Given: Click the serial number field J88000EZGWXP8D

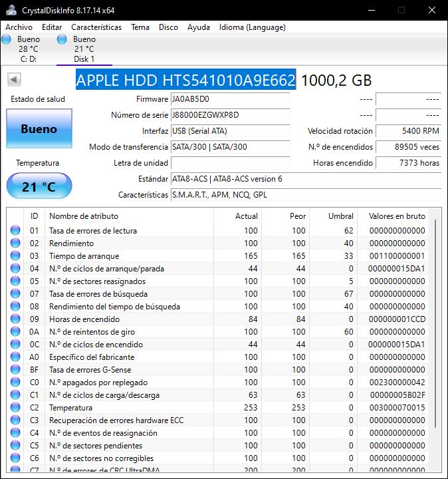Looking at the screenshot, I should (x=230, y=115).
